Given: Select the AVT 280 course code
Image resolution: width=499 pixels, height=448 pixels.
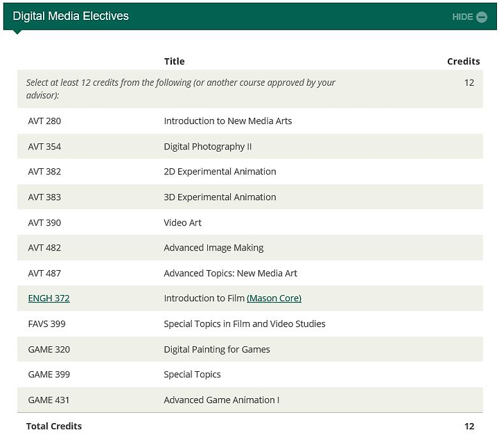Looking at the screenshot, I should (44, 121).
